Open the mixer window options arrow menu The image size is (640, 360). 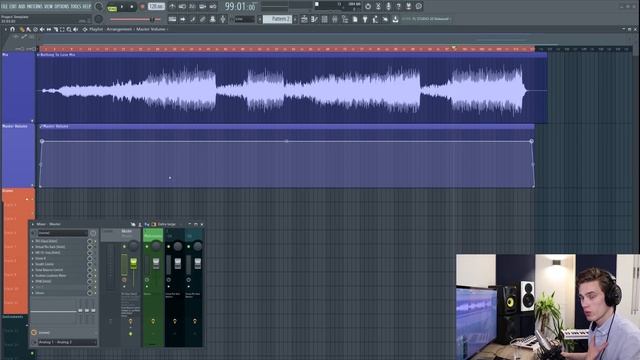(x=33, y=224)
